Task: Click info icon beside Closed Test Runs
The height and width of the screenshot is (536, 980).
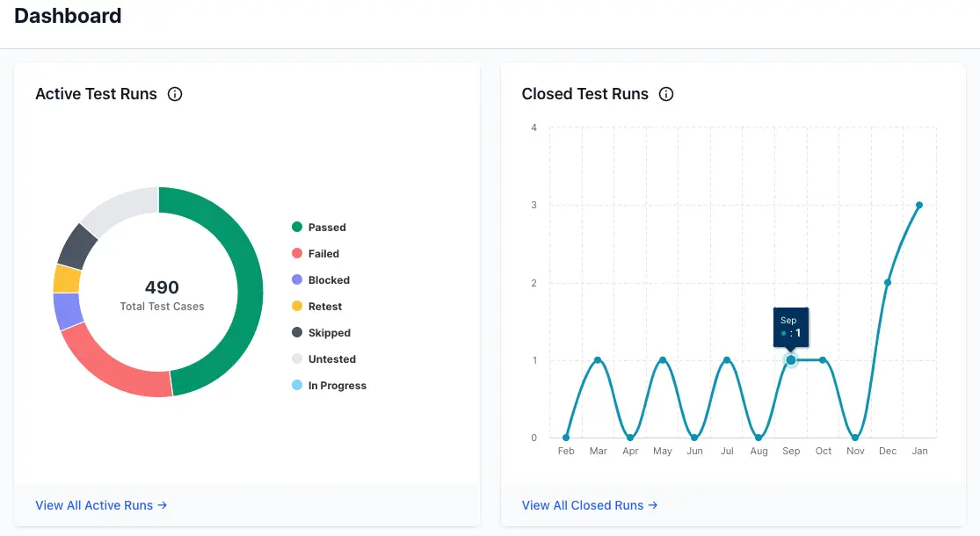Action: click(x=666, y=94)
